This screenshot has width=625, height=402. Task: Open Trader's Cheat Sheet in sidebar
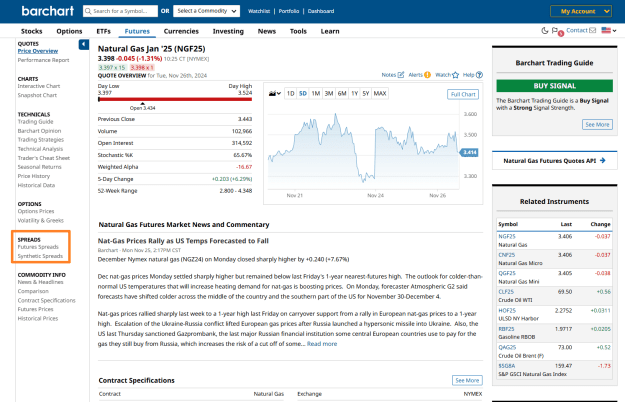click(x=44, y=158)
